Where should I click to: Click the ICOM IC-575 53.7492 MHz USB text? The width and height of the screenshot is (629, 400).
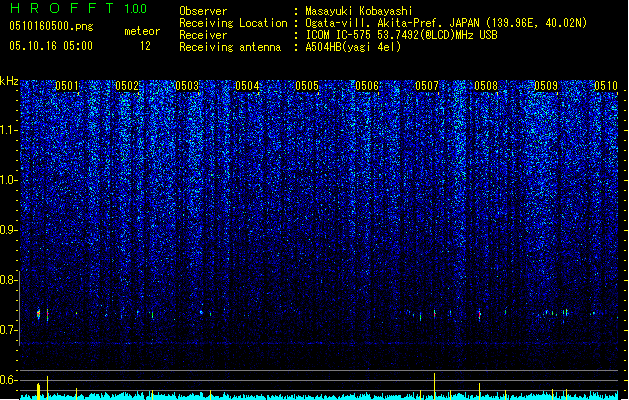coord(402,35)
